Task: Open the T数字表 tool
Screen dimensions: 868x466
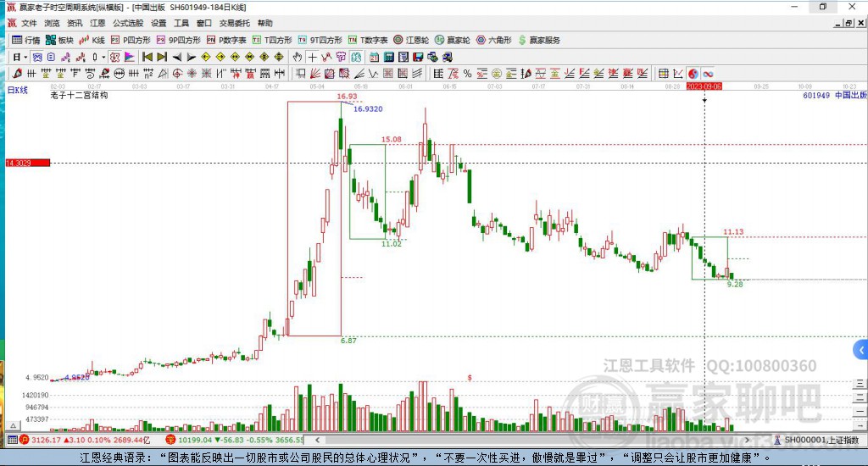Action: tap(368, 40)
